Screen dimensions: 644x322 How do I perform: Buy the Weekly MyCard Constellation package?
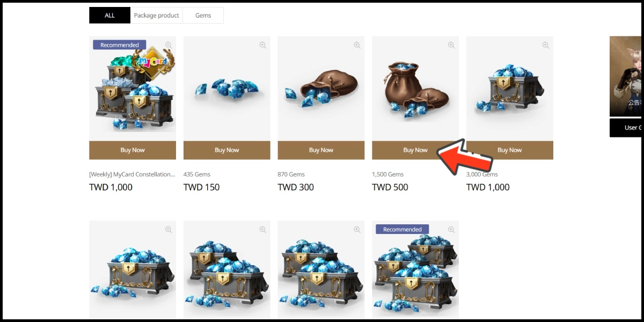pos(133,150)
